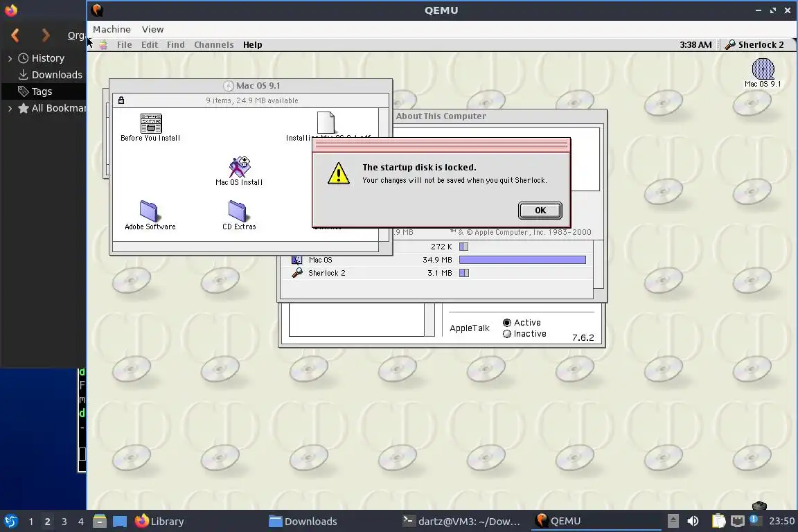Open the File menu in Sherlock

124,45
